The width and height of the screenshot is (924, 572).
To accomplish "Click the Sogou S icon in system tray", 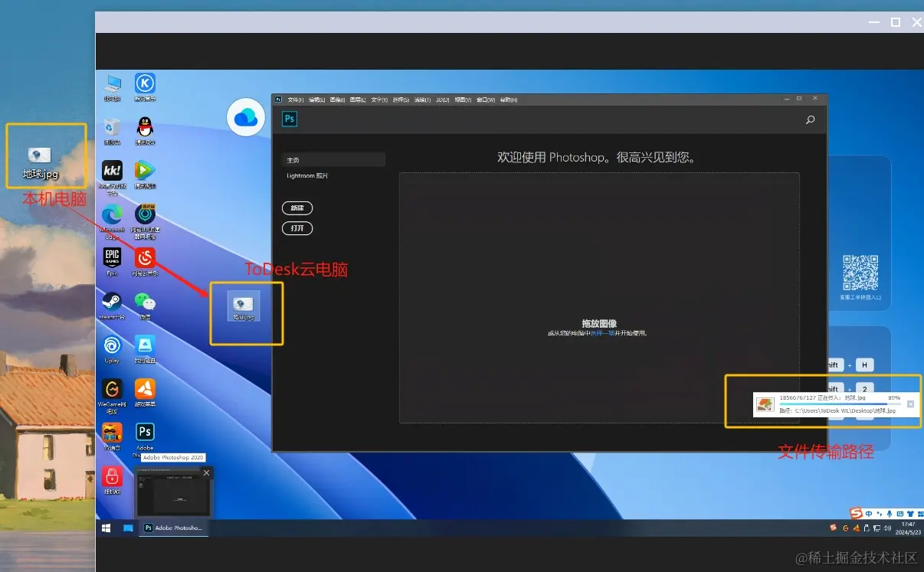I will 833,528.
